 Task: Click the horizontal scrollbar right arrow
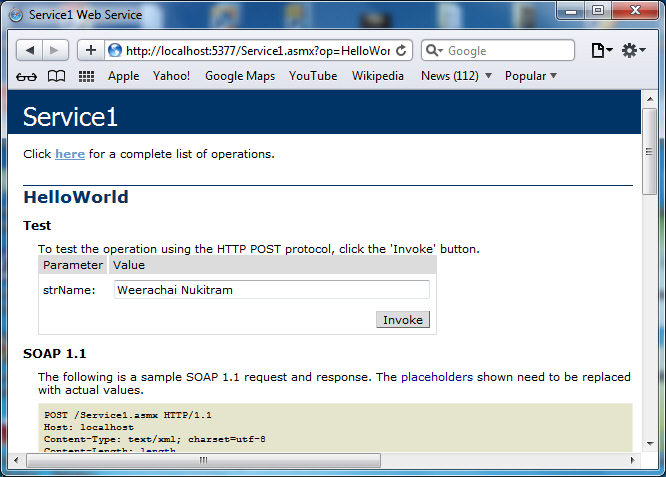pos(632,460)
